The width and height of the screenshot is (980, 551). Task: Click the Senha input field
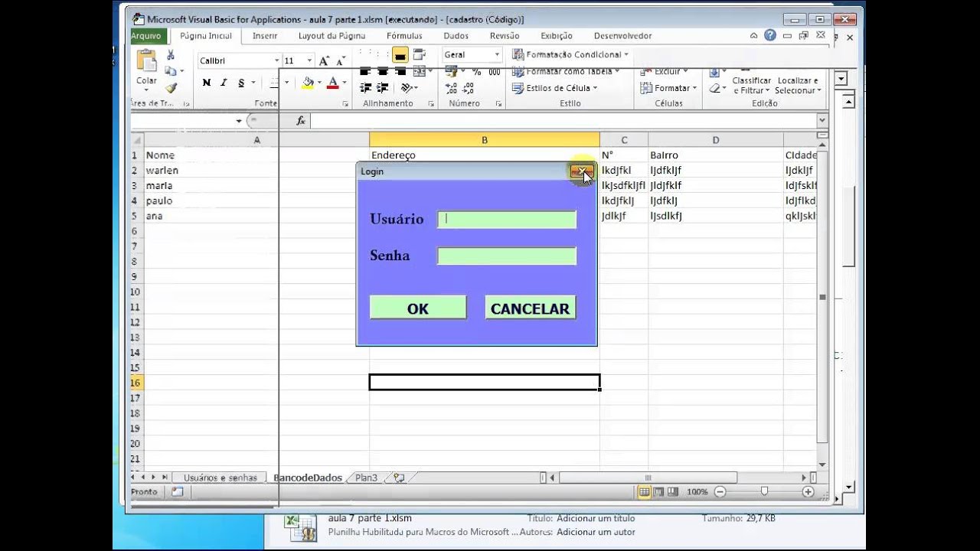(507, 256)
